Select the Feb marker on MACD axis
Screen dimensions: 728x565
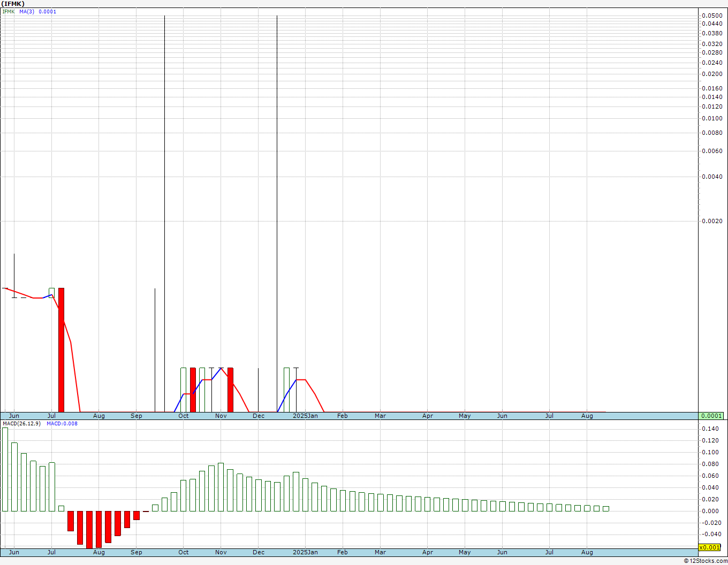point(342,552)
